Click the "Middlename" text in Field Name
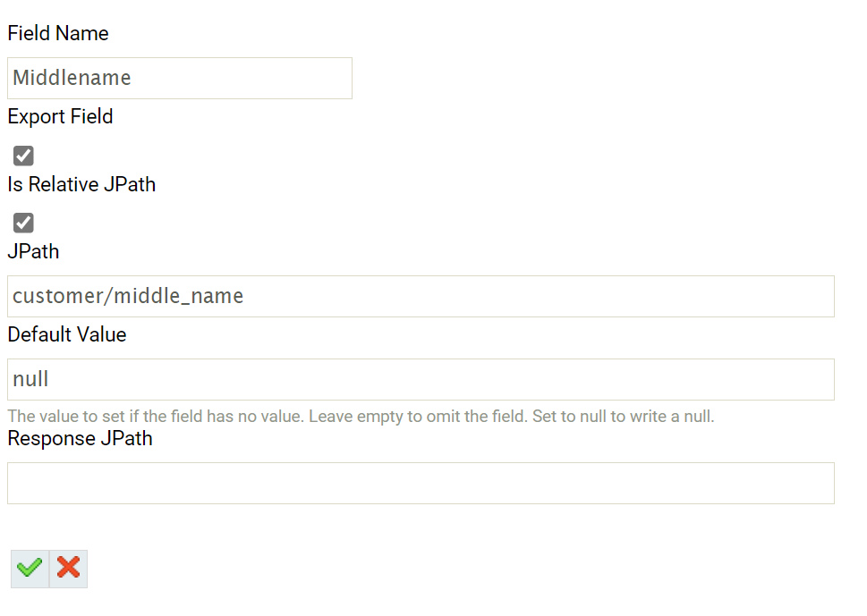The image size is (867, 616). (72, 79)
